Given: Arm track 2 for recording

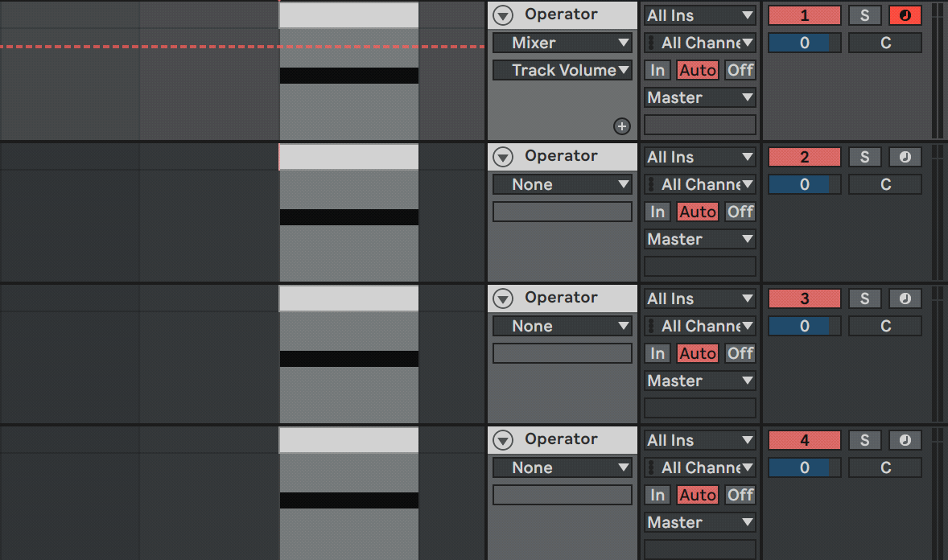Looking at the screenshot, I should (x=905, y=157).
